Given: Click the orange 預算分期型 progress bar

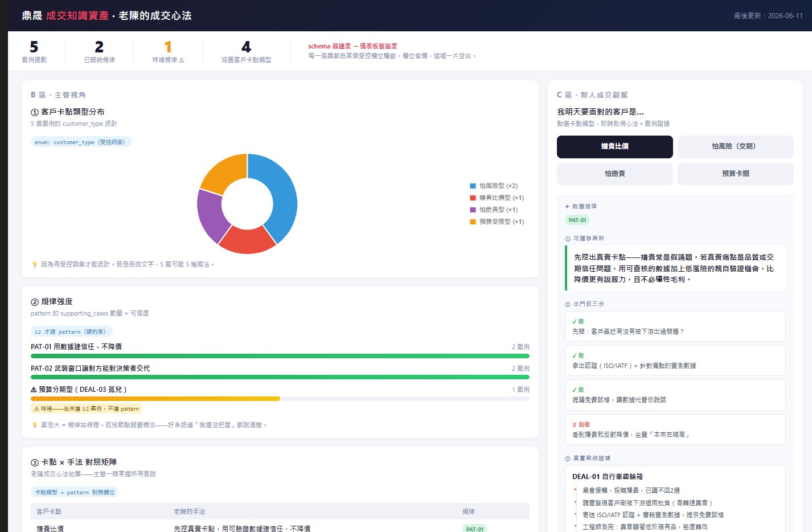Looking at the screenshot, I should coord(155,399).
